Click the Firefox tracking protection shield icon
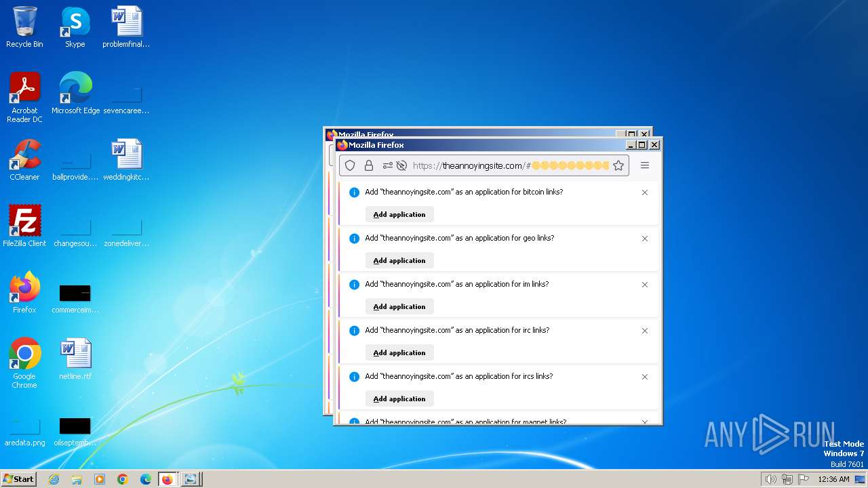 tap(350, 165)
